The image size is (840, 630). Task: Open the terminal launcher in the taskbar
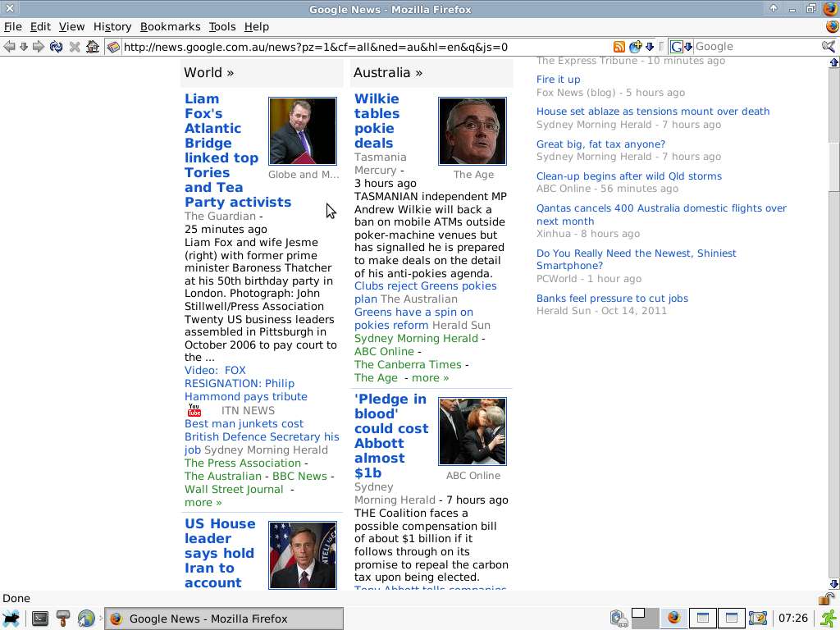[x=39, y=619]
